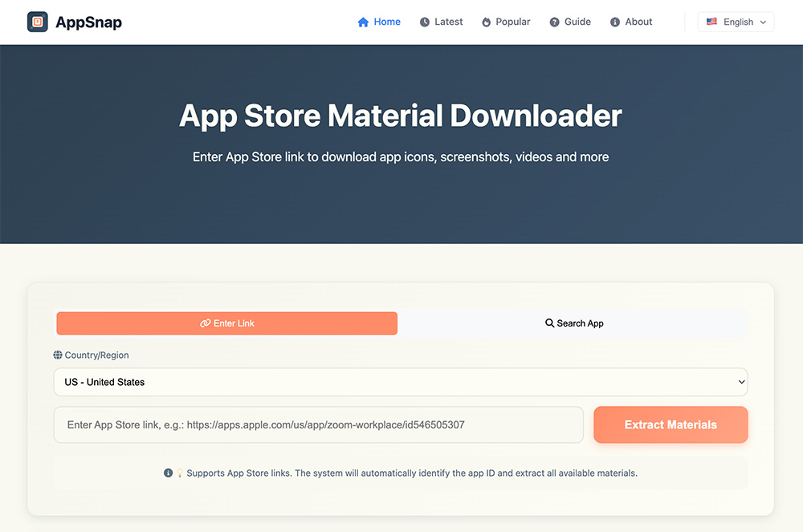Click the Country/Region dropdown arrow

[741, 382]
